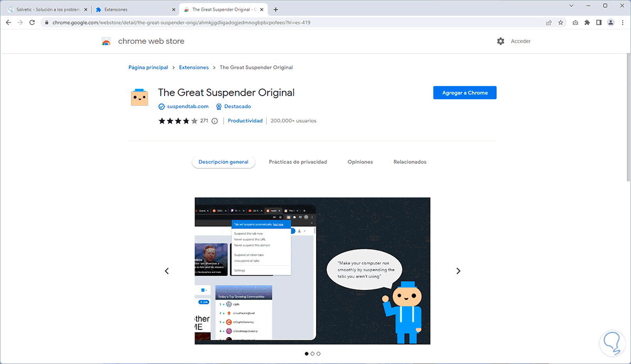
Task: Select The Great Suspender Original browser tab
Action: click(x=223, y=9)
